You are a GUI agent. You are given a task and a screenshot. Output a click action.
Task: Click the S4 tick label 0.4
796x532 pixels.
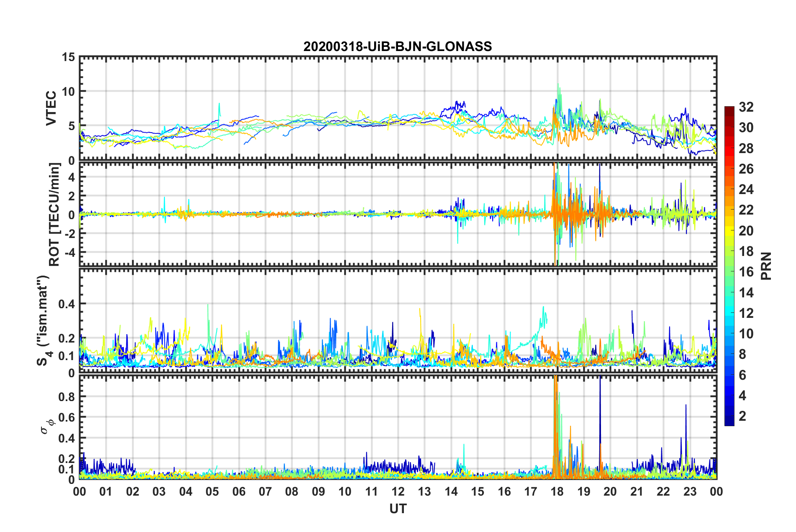66,304
